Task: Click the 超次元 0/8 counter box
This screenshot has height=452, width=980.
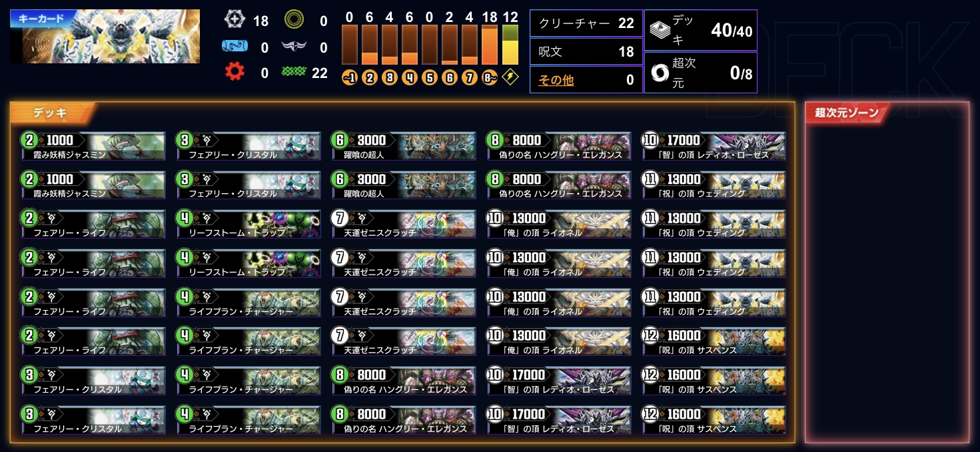Action: click(701, 72)
